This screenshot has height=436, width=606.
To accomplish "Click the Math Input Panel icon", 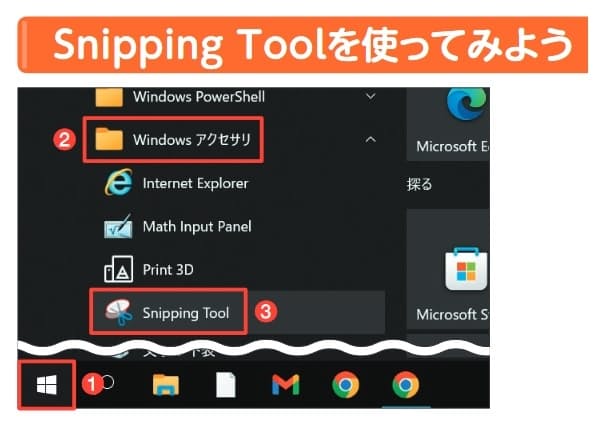I will tap(118, 227).
